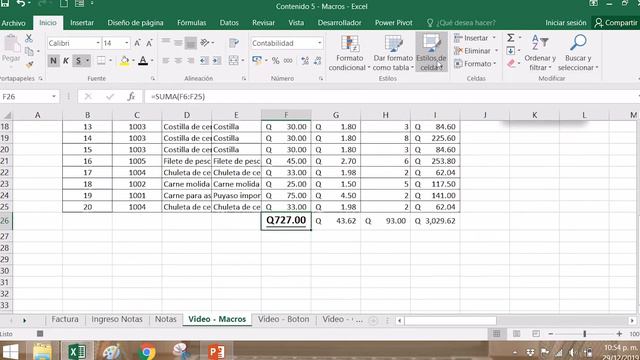
Task: Click the Fill down icon
Action: [511, 51]
